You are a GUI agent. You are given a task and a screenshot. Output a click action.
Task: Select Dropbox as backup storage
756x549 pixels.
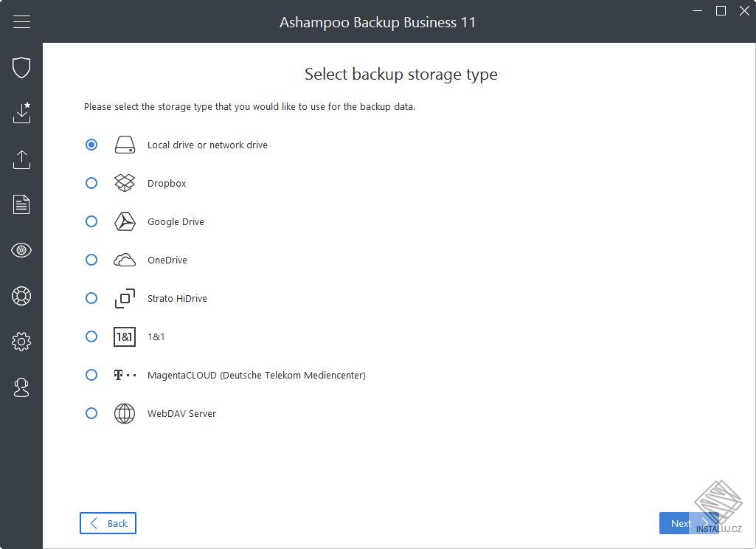[x=91, y=183]
